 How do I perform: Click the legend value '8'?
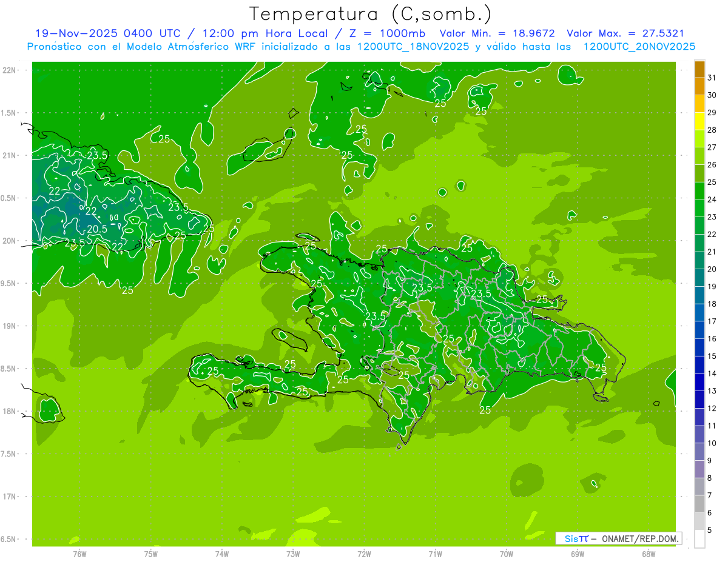tap(709, 478)
